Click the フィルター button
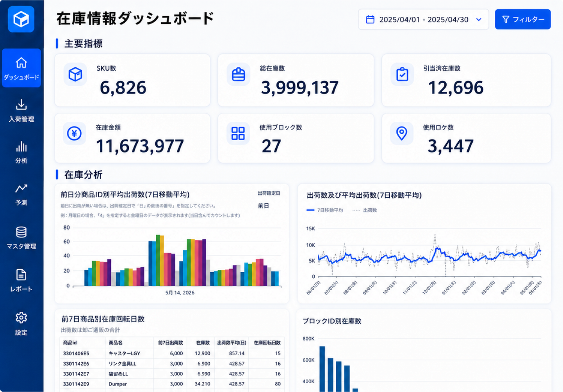The width and height of the screenshot is (563, 392). point(523,20)
